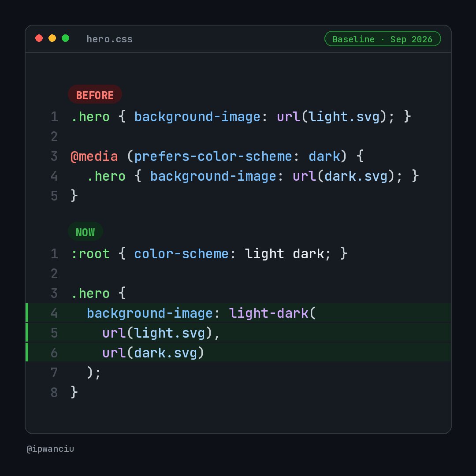Image resolution: width=476 pixels, height=476 pixels.
Task: Click the @media keyword
Action: [94, 156]
